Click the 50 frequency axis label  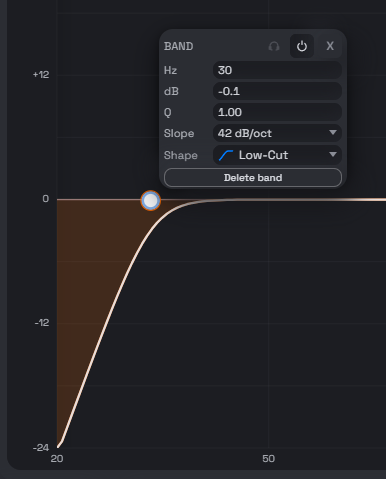point(268,459)
